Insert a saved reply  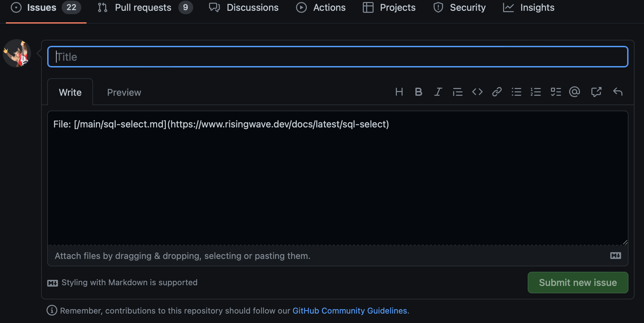pos(618,92)
